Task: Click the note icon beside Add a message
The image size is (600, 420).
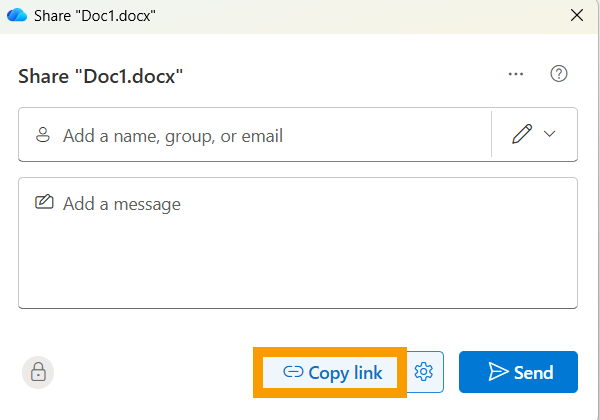Action: click(x=44, y=203)
